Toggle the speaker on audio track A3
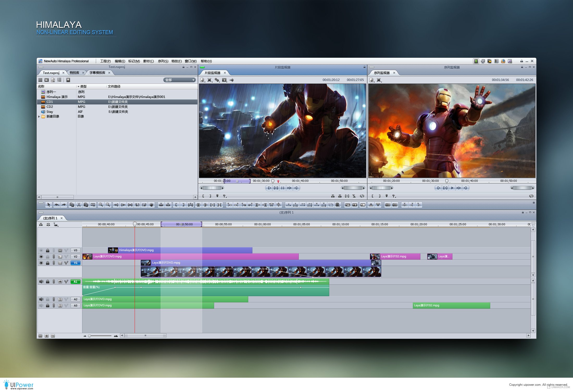 41,306
